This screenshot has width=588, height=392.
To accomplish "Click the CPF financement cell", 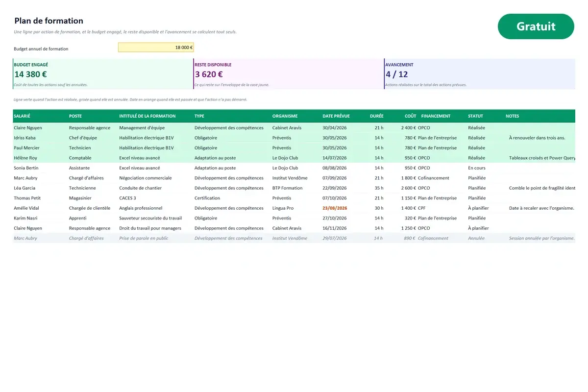I will coord(422,208).
